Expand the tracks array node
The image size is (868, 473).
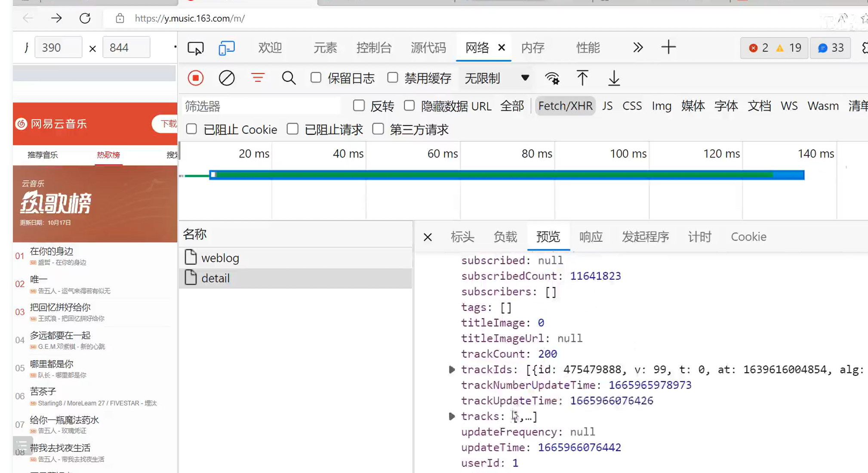coord(452,416)
